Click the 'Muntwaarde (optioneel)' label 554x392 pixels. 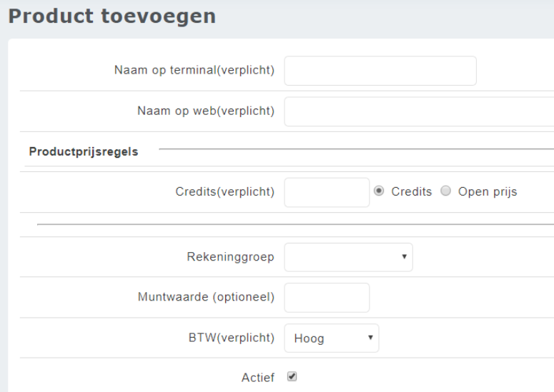tap(206, 298)
